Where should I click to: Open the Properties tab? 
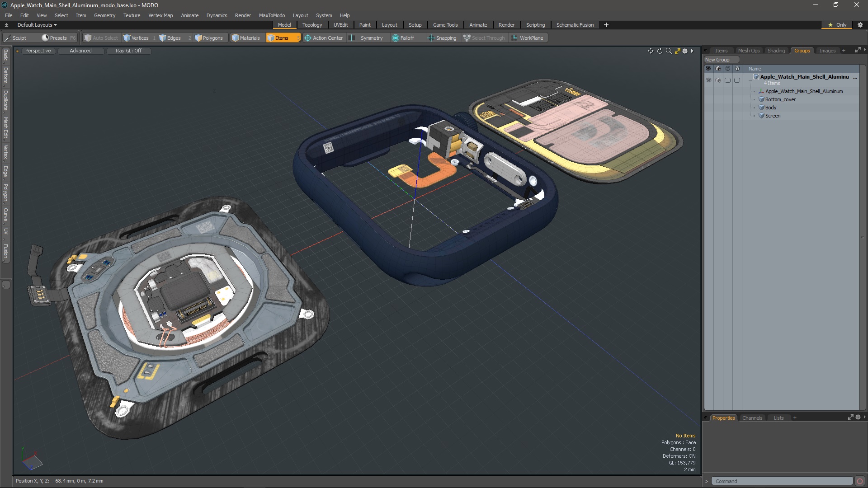723,418
